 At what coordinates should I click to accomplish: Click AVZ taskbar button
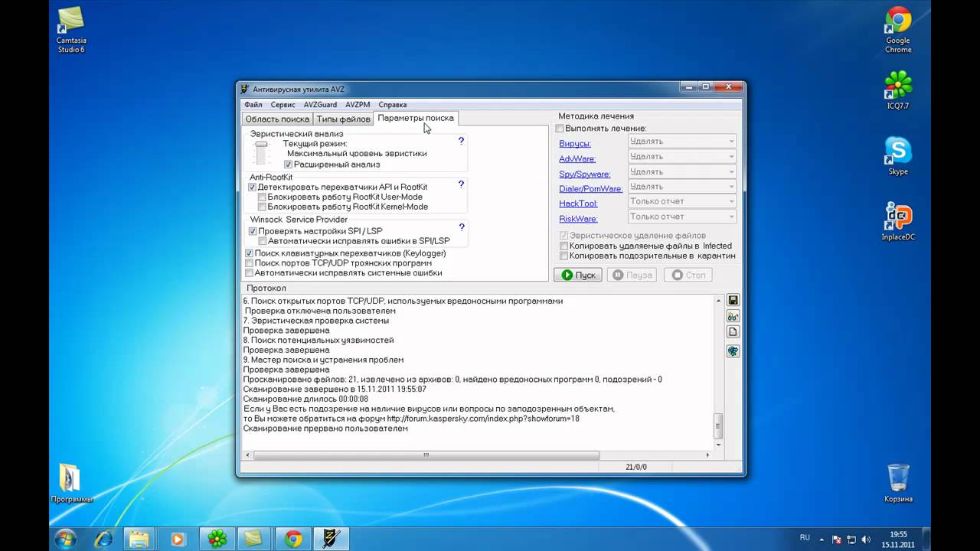[x=331, y=539]
